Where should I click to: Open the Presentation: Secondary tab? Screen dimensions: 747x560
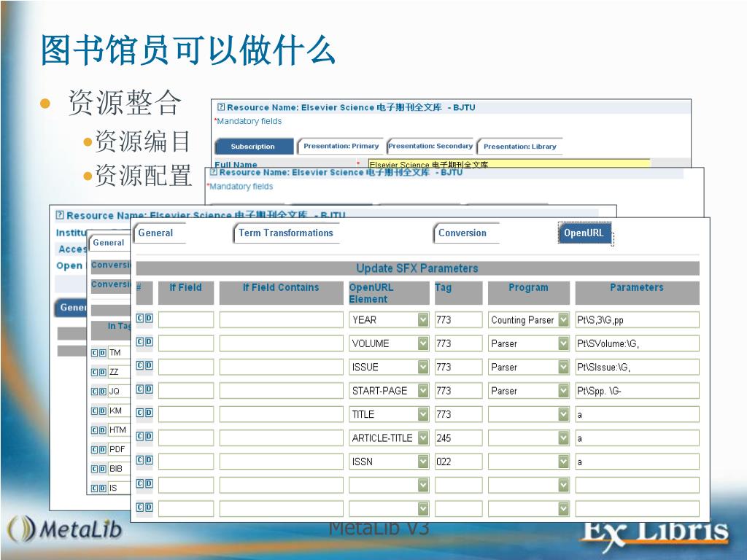(430, 146)
